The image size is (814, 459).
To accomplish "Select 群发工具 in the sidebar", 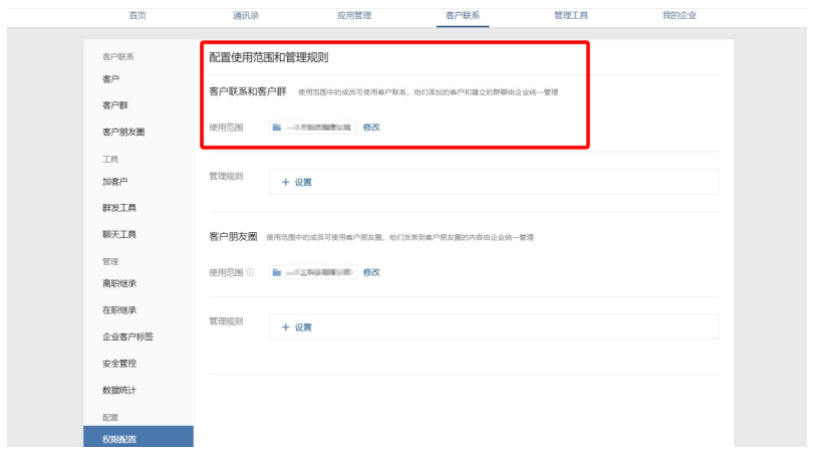I will (119, 208).
